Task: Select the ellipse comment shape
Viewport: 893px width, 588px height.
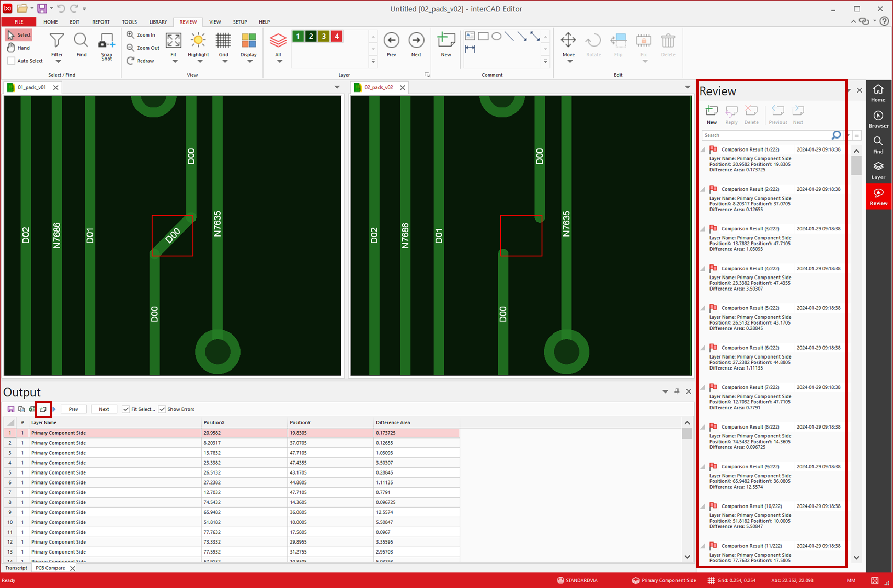Action: click(x=497, y=36)
